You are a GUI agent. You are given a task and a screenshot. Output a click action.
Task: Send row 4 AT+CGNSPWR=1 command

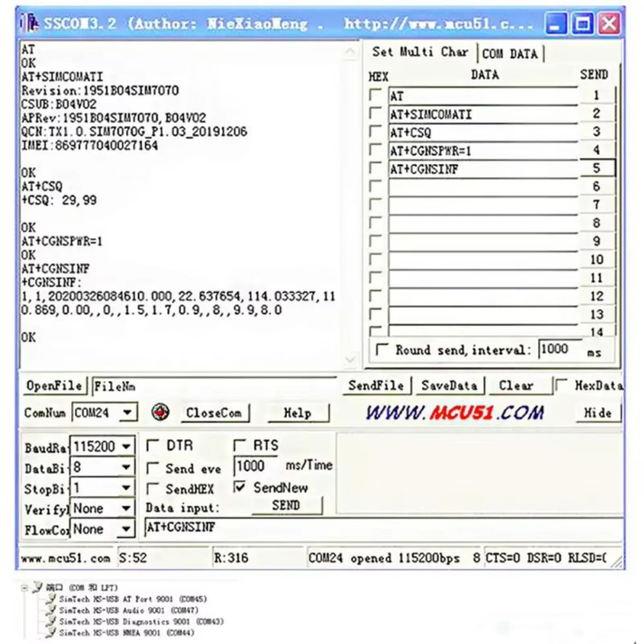tap(597, 150)
